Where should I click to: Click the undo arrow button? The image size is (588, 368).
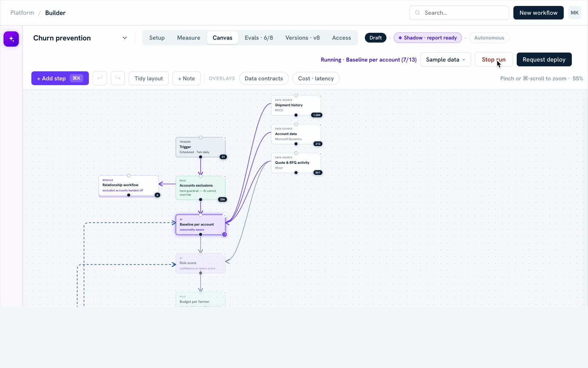(x=100, y=78)
